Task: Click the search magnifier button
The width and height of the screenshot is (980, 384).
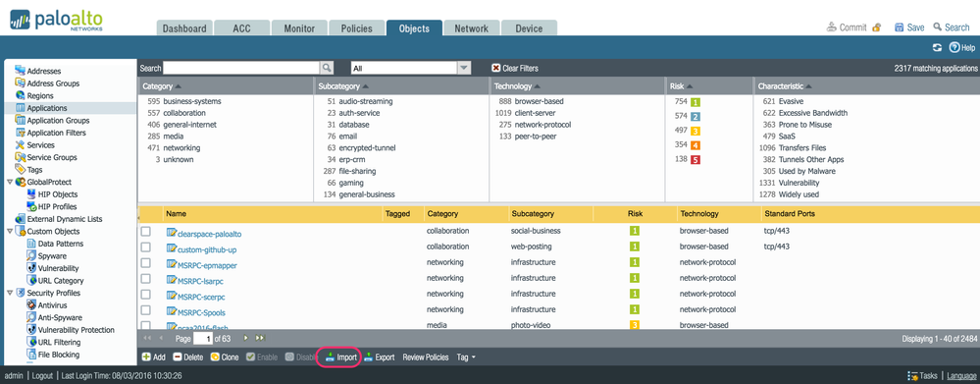Action: click(x=327, y=68)
